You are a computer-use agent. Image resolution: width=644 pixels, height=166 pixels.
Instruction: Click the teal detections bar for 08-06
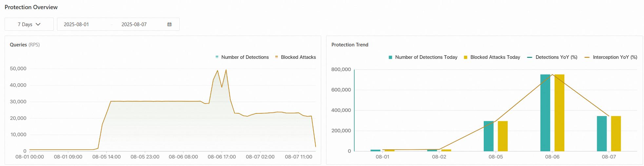click(x=545, y=113)
